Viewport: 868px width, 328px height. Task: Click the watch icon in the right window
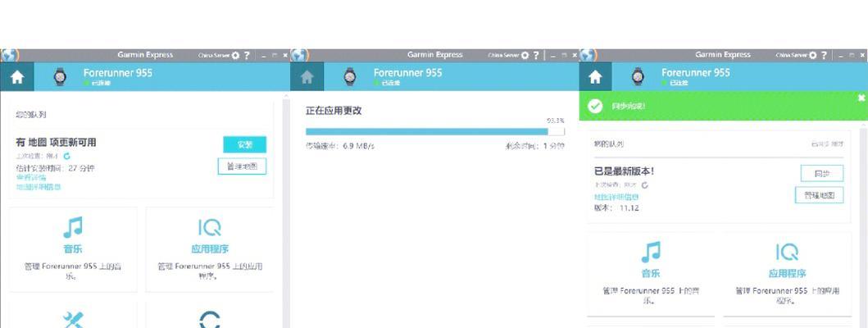coord(639,77)
